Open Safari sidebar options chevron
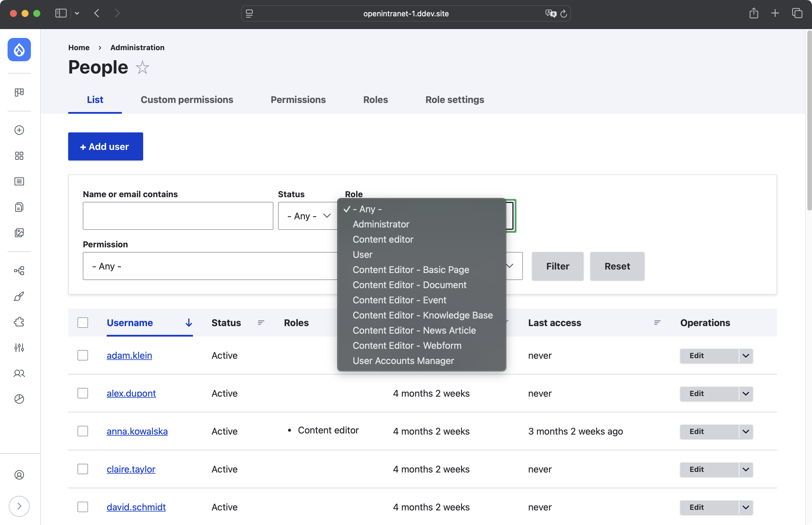This screenshot has height=525, width=812. coord(77,13)
